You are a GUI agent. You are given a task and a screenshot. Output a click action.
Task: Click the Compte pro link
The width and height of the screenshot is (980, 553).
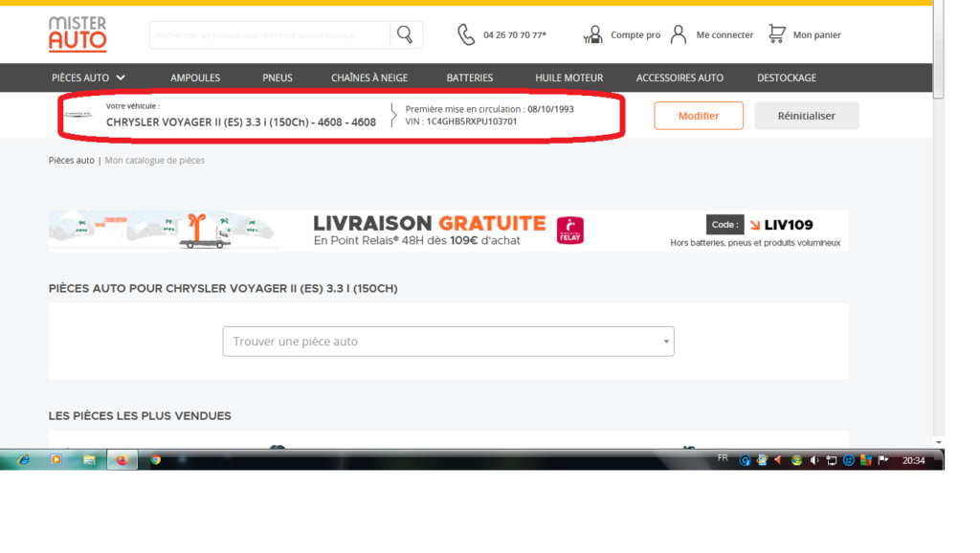[635, 35]
